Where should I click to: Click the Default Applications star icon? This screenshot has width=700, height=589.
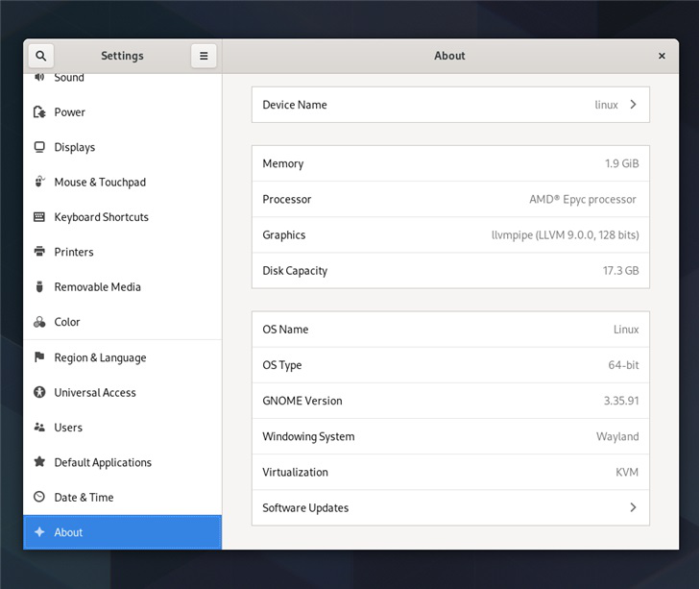pyautogui.click(x=39, y=461)
